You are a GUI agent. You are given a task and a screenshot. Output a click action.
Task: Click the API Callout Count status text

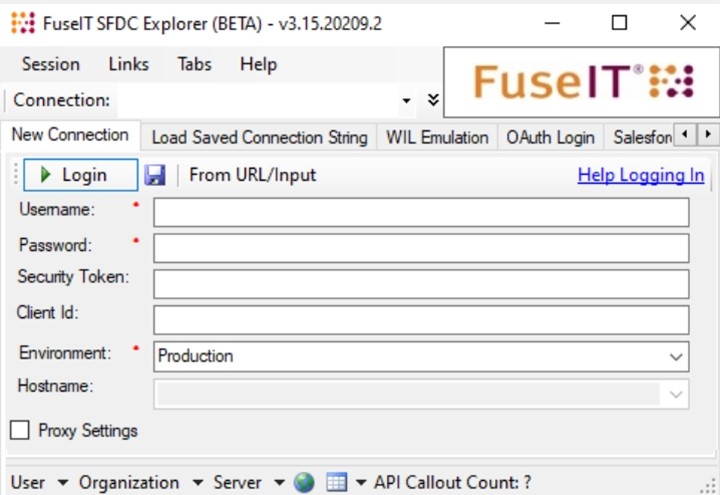[452, 483]
